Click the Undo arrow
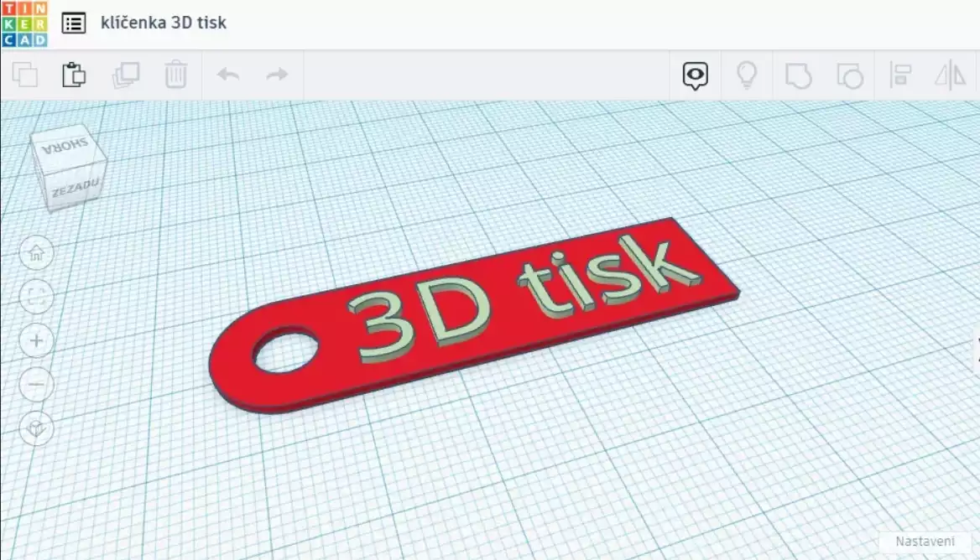 (x=228, y=75)
